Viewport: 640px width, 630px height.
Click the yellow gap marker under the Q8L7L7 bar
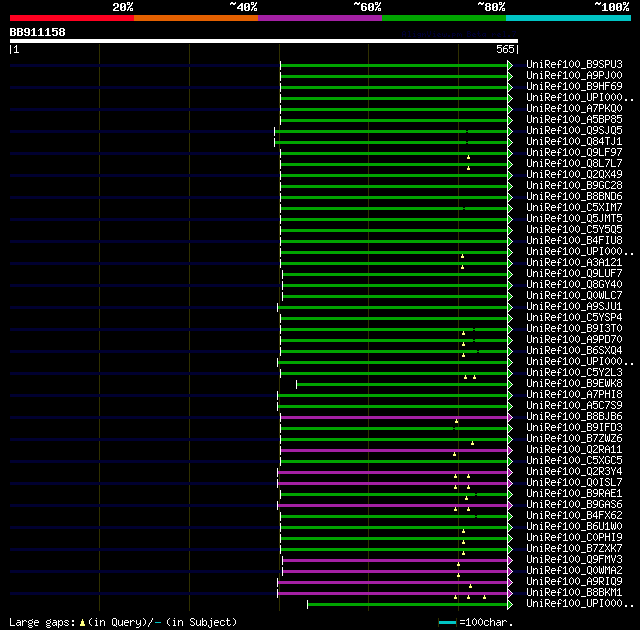[x=469, y=168]
